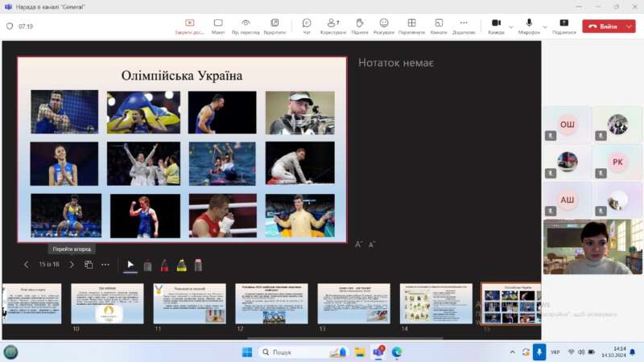This screenshot has width=644, height=362.
Task: Leave the meeting with red button
Action: pos(602,27)
